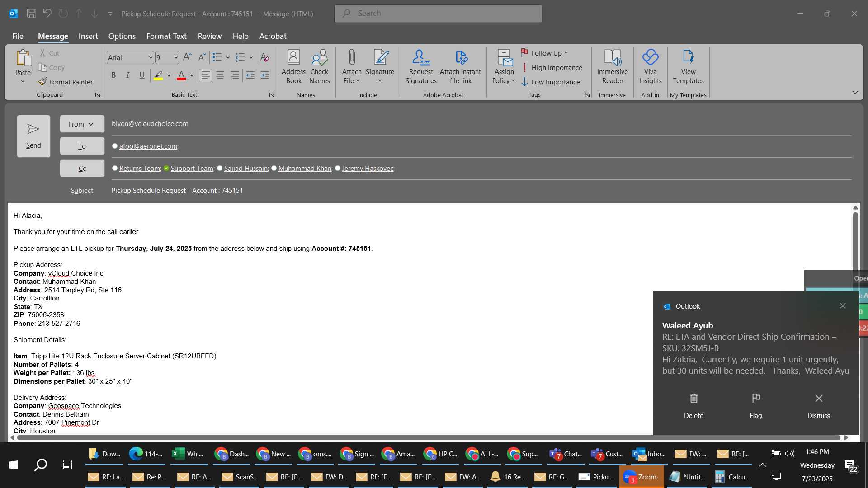Apply red font color
Viewport: 868px width, 488px height.
point(181,75)
